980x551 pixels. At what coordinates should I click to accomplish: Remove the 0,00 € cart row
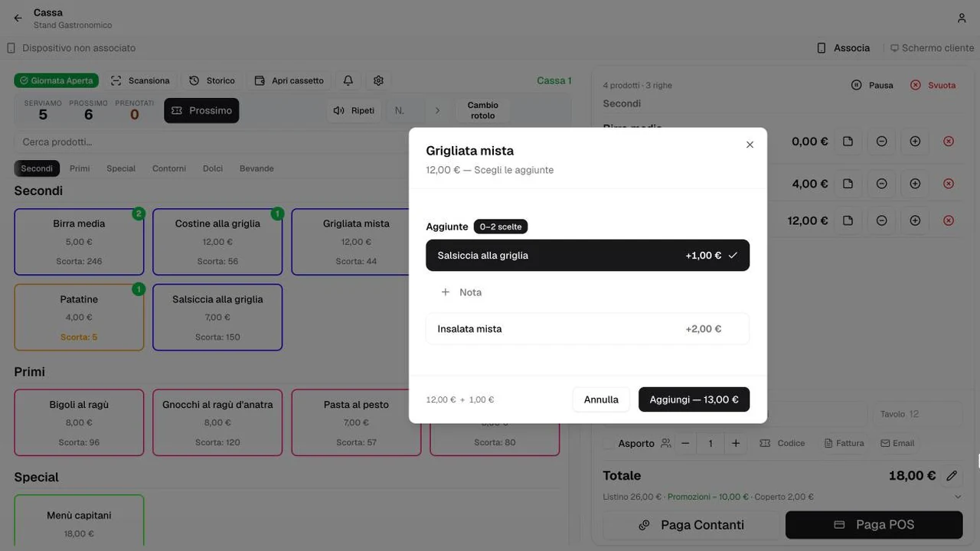click(x=949, y=142)
